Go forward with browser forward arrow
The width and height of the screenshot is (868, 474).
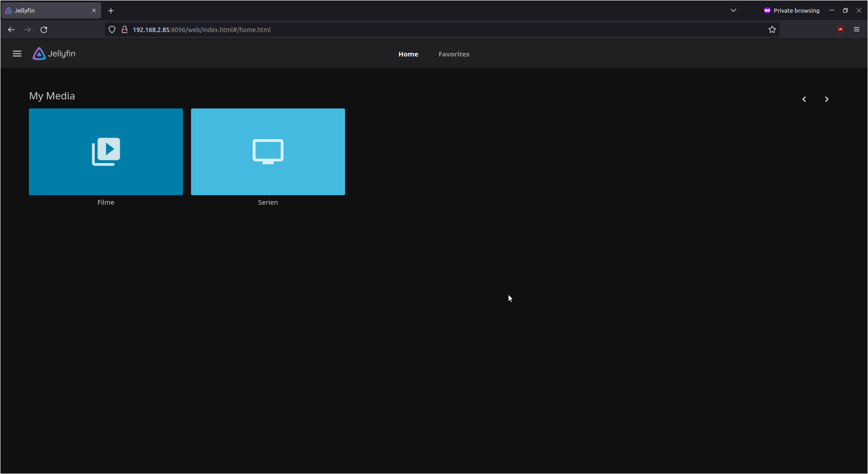pos(28,30)
